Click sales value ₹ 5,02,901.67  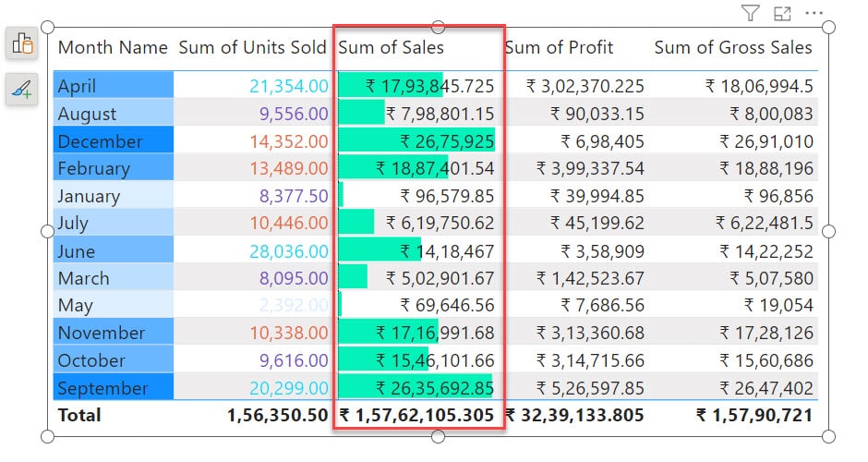pyautogui.click(x=440, y=278)
